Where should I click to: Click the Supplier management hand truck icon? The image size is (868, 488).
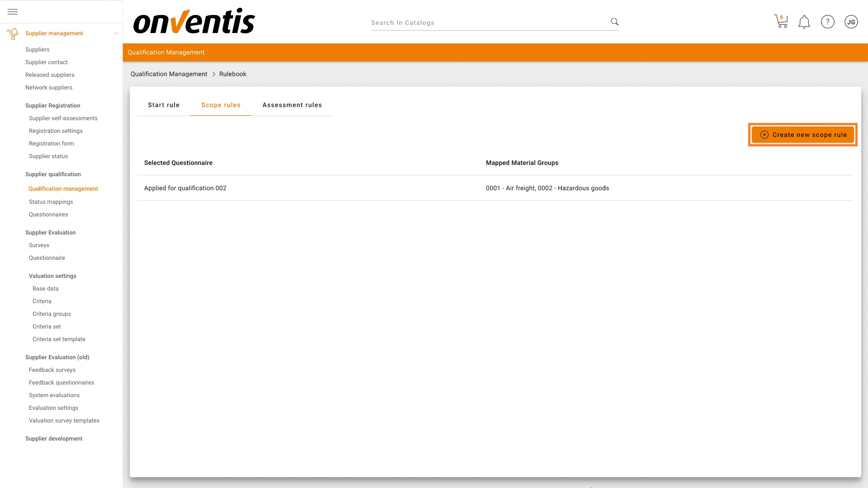coord(13,33)
